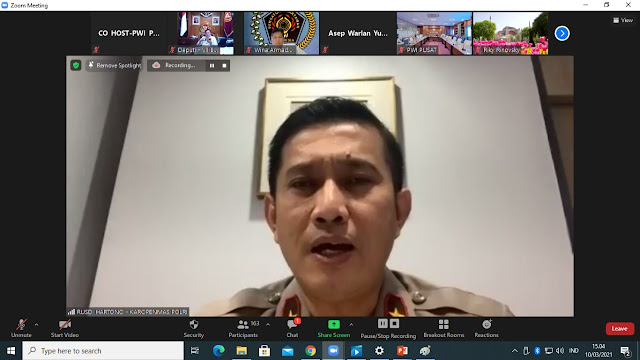Click Bluetooth icon in system tray
The width and height of the screenshot is (640, 360).
pyautogui.click(x=538, y=351)
